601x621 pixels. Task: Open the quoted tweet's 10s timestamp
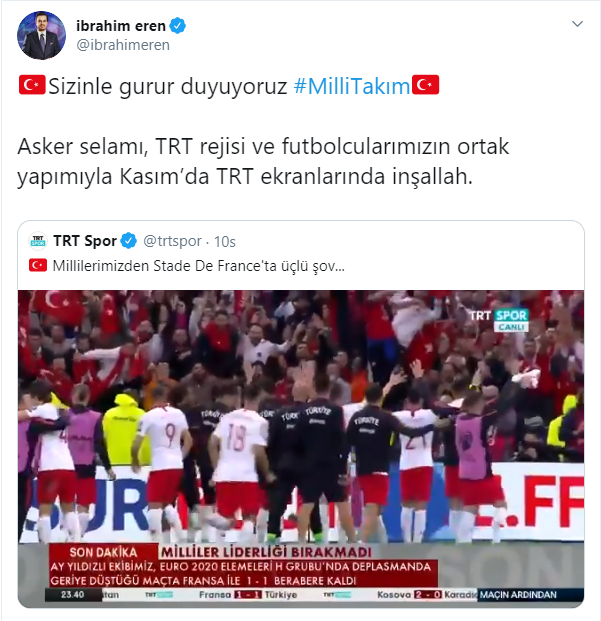click(225, 242)
